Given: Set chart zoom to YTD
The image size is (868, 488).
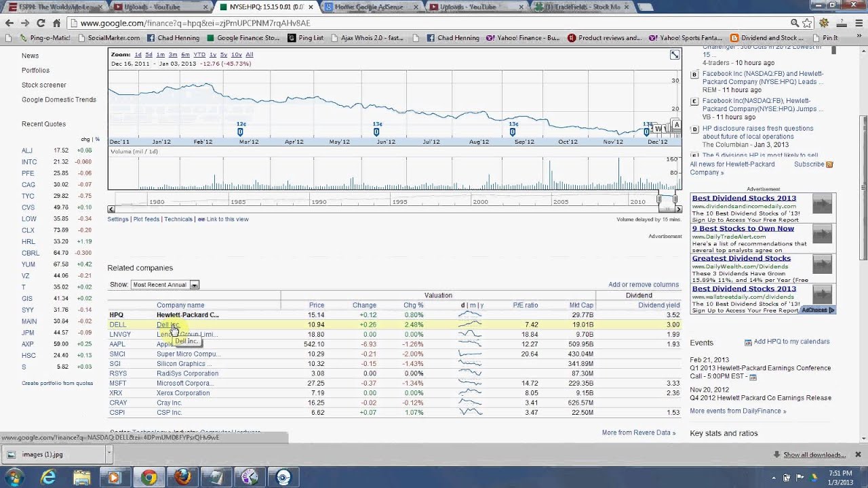Looking at the screenshot, I should (x=199, y=54).
